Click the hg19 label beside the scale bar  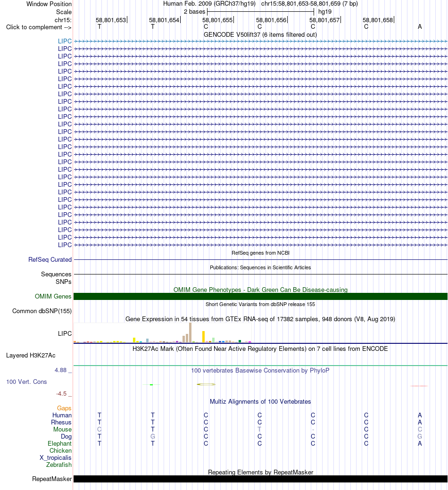pos(325,12)
